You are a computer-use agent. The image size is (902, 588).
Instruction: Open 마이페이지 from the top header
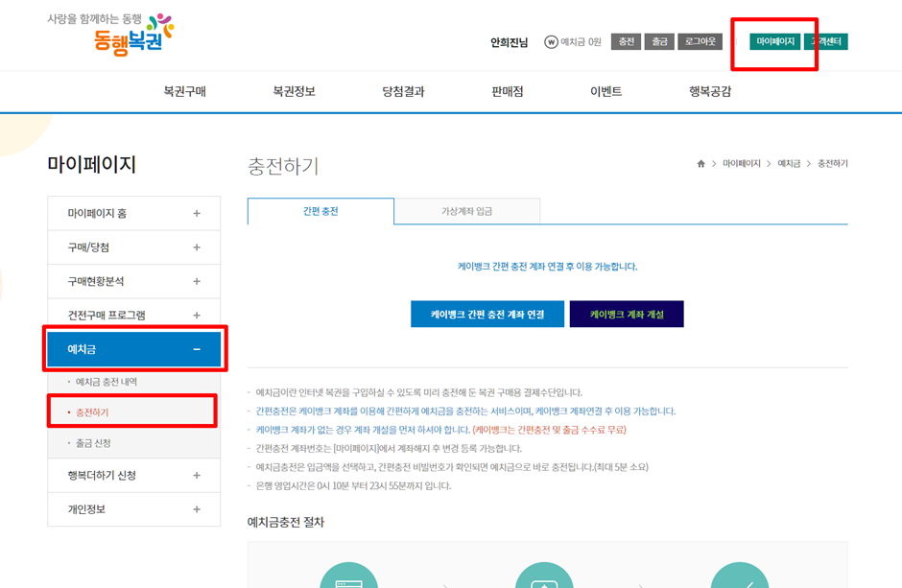click(775, 42)
